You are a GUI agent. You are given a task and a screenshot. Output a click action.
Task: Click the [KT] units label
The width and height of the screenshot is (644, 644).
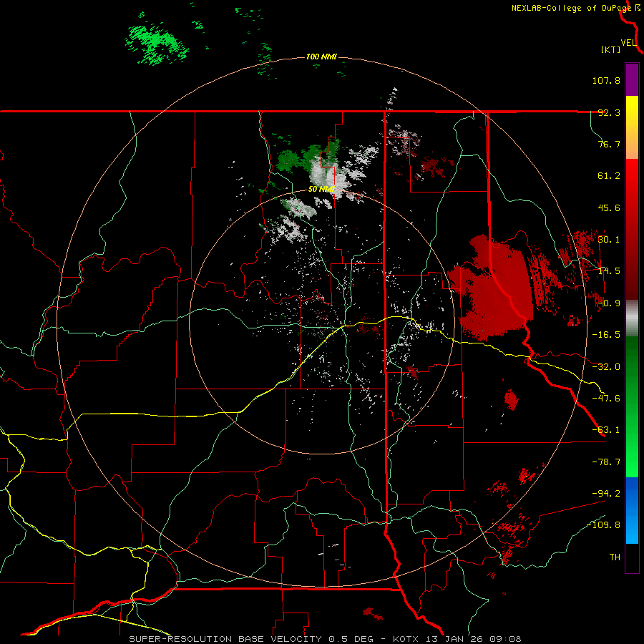[x=610, y=49]
